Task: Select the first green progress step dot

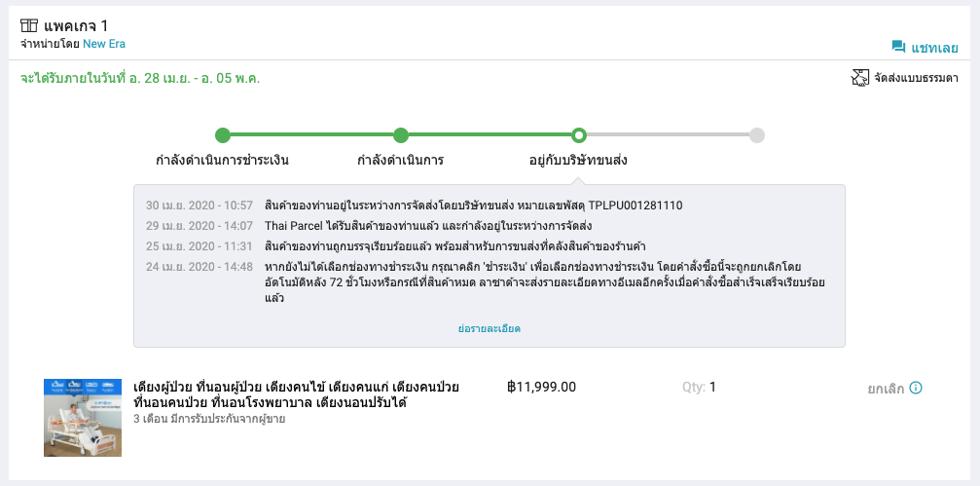Action: (x=223, y=135)
